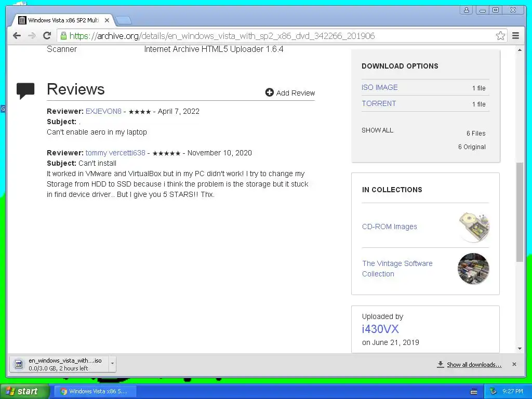Click the five-star rating of tommy vercetti638

[x=166, y=153]
